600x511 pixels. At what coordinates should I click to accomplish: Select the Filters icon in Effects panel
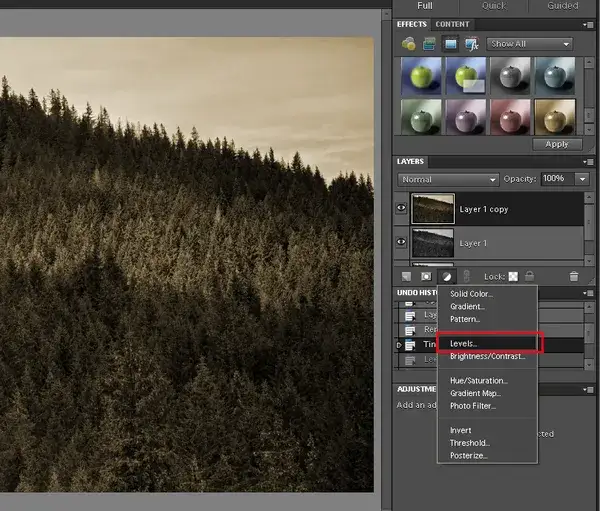coord(409,44)
